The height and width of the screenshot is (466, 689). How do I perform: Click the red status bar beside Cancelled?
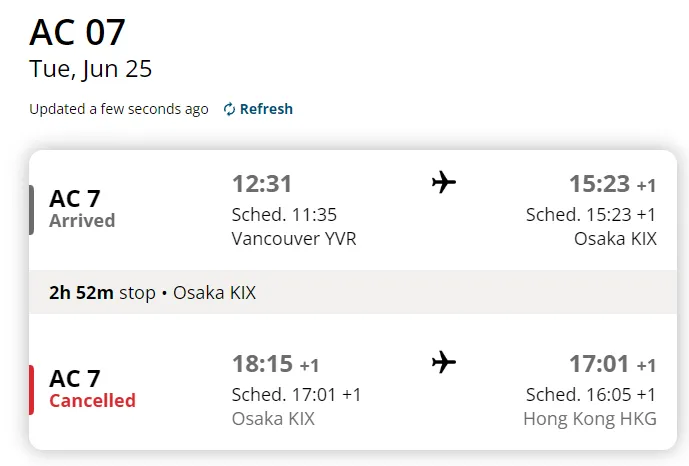pyautogui.click(x=31, y=390)
